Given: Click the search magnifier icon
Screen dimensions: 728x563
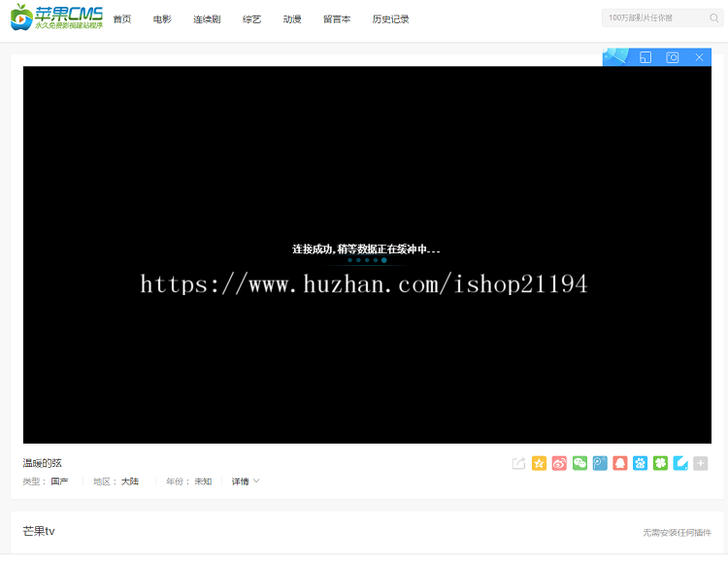Looking at the screenshot, I should (x=714, y=17).
